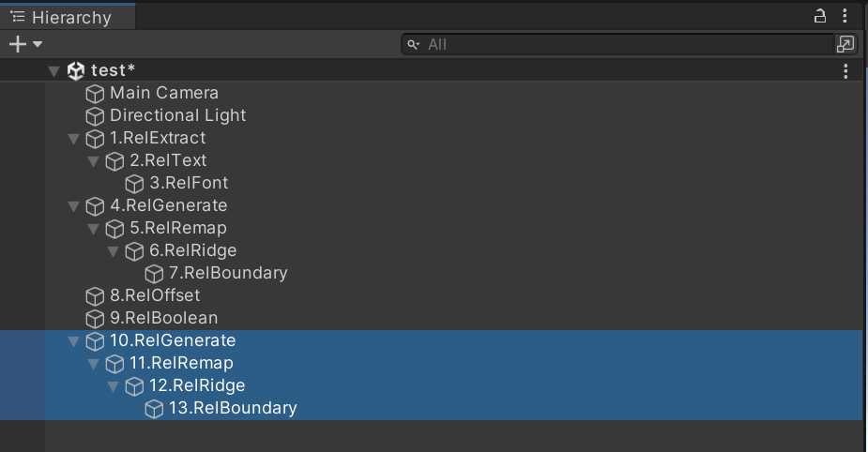868x452 pixels.
Task: Click the plus create object button
Action: (18, 44)
